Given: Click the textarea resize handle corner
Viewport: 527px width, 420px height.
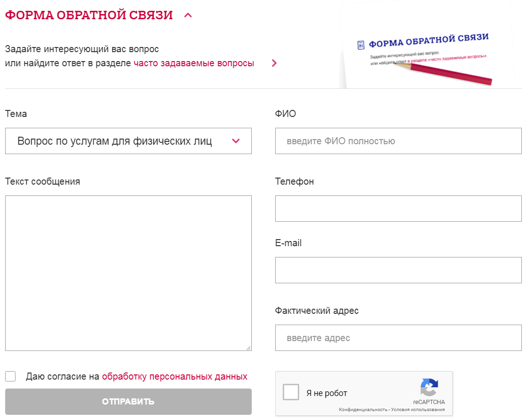Looking at the screenshot, I should (248, 348).
